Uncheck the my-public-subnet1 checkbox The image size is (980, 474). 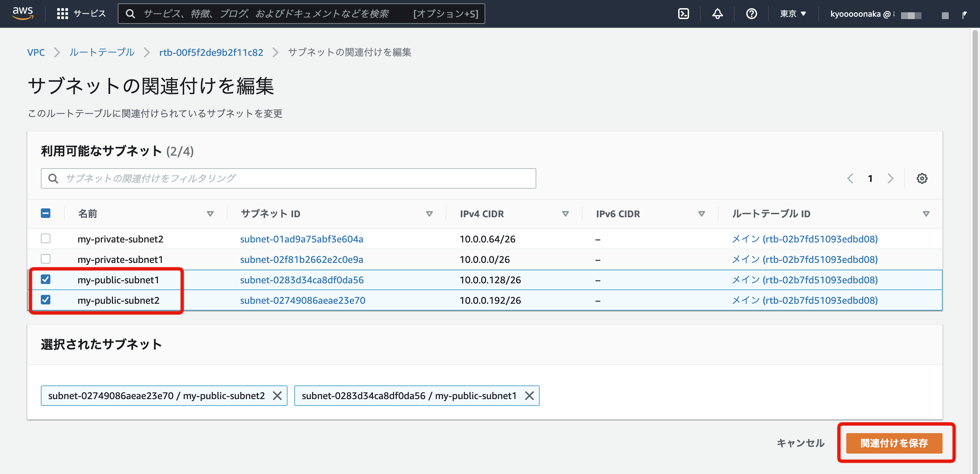46,279
